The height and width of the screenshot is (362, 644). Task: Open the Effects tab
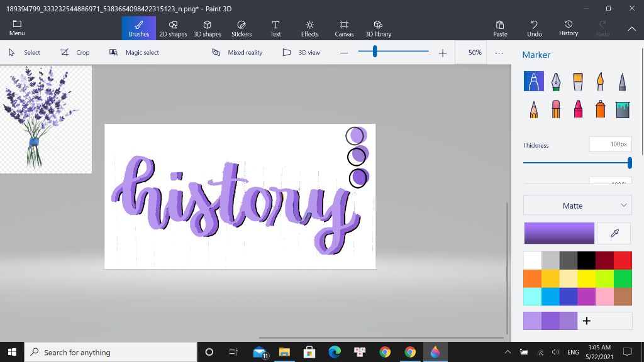click(x=309, y=28)
